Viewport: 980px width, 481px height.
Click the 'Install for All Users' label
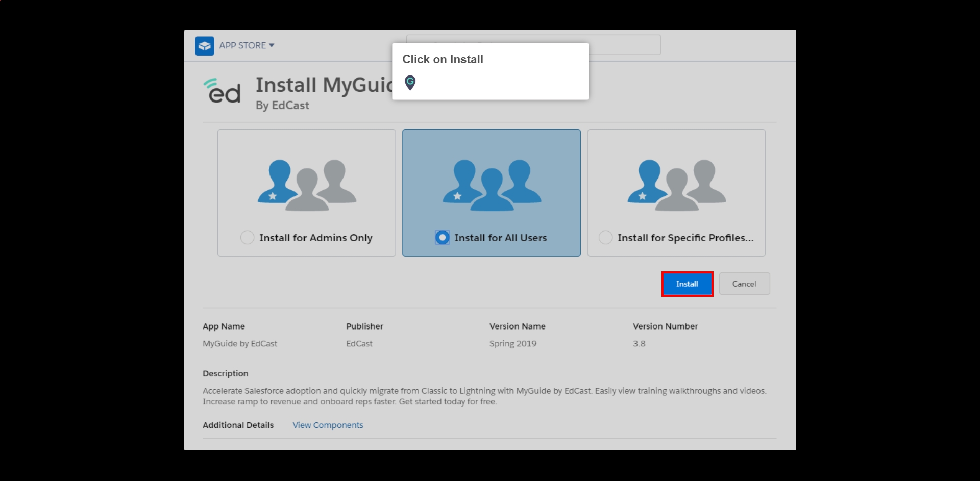pos(501,238)
